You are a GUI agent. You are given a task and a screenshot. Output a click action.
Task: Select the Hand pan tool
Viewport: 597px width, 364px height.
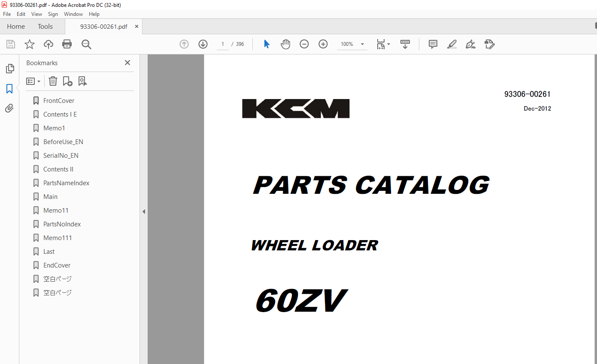[x=285, y=44]
